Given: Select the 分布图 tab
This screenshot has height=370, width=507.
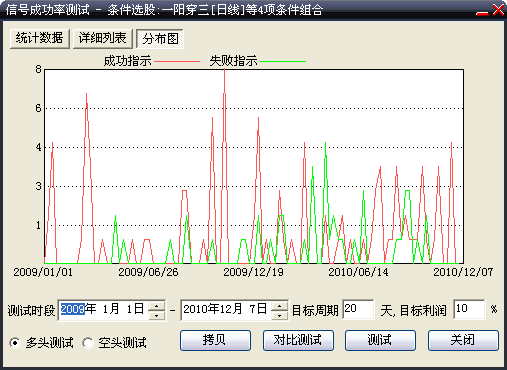Looking at the screenshot, I should click(160, 39).
